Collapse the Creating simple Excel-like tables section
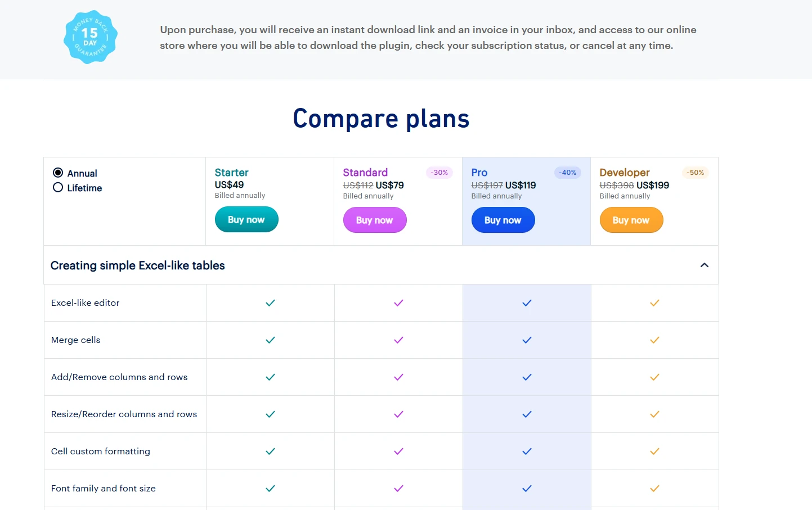The image size is (812, 510). (704, 265)
